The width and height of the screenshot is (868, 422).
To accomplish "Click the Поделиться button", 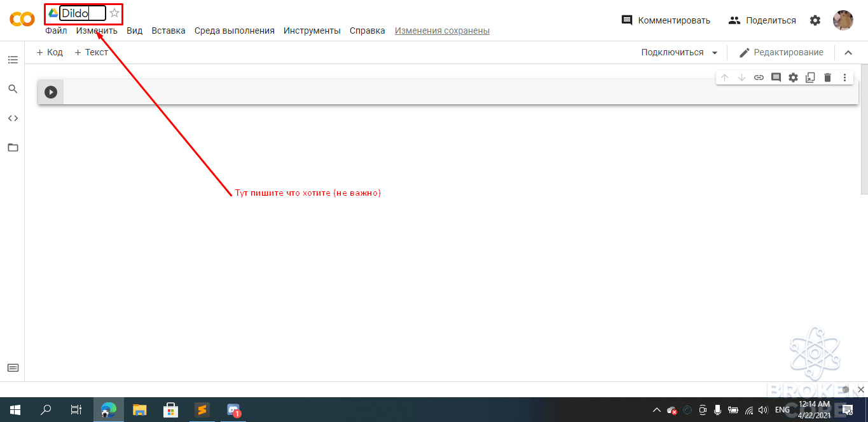I will 762,20.
